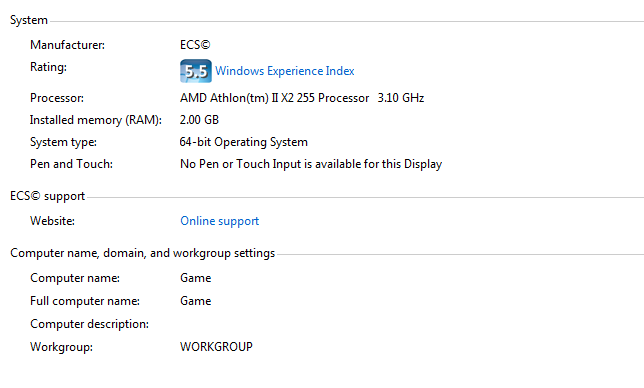Click the AMD Athlon processor name text
The height and width of the screenshot is (388, 644).
[x=274, y=98]
